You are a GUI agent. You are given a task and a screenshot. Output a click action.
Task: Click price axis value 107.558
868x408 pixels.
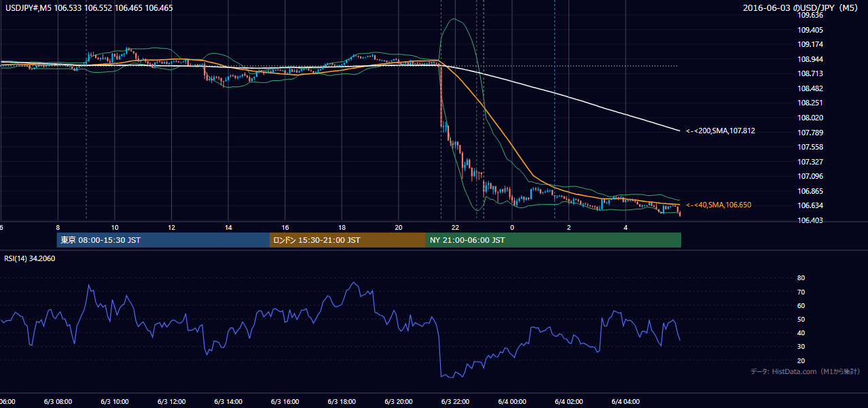click(x=810, y=147)
